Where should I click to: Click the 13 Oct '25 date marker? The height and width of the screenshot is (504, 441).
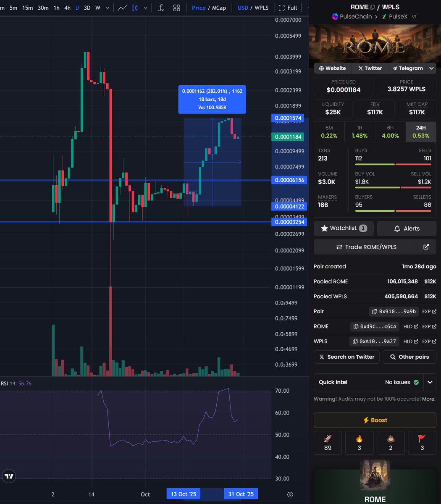[183, 494]
